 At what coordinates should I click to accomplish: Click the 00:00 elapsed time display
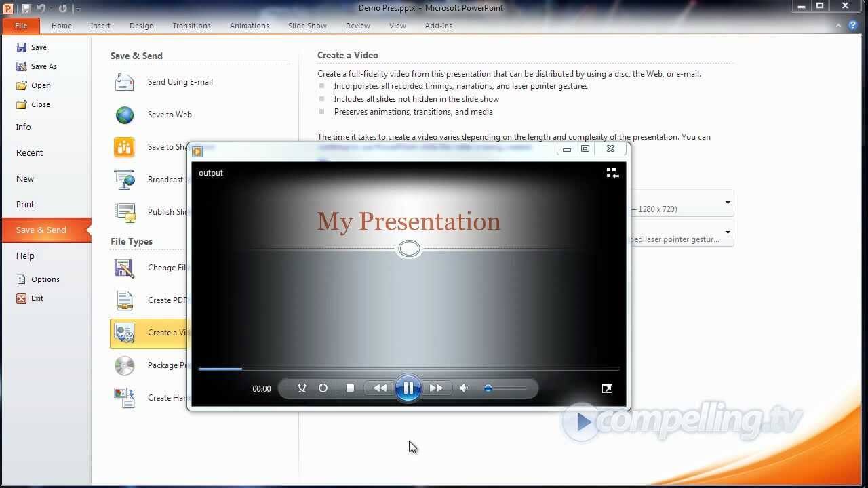[x=262, y=389]
